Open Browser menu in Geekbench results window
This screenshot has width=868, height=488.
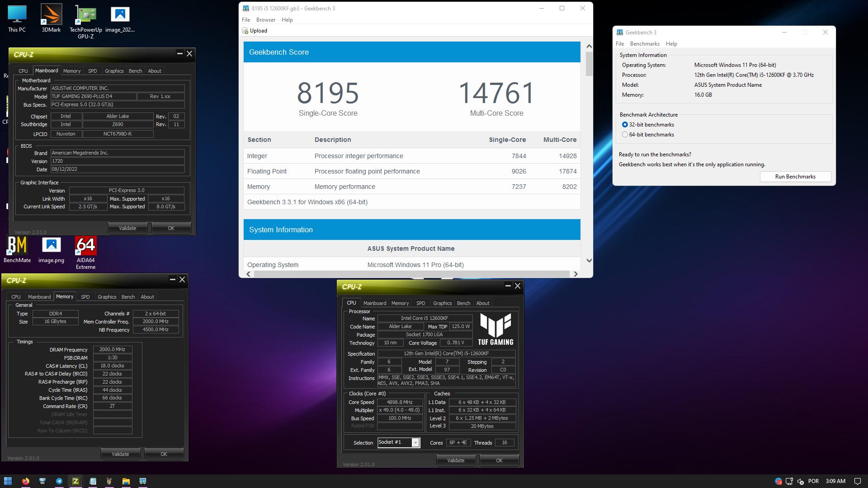266,20
